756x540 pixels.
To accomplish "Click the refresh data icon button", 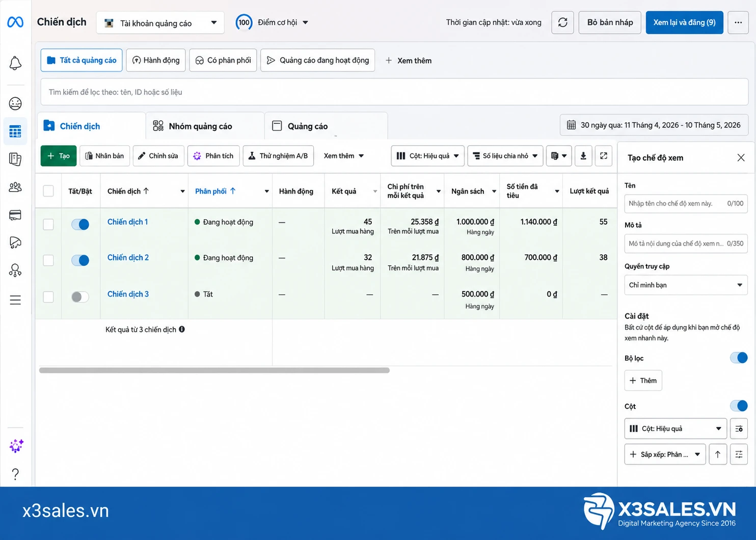I will coord(562,22).
